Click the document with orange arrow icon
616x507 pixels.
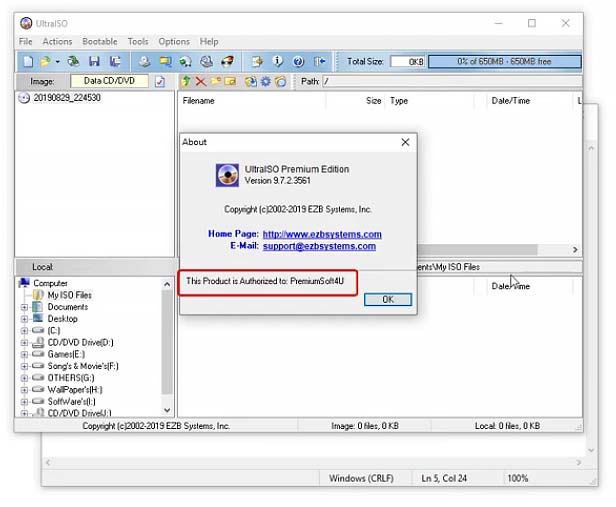(x=257, y=62)
